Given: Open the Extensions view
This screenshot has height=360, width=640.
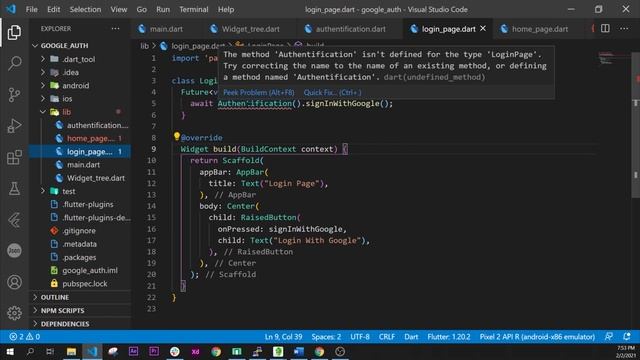Looking at the screenshot, I should 14,157.
